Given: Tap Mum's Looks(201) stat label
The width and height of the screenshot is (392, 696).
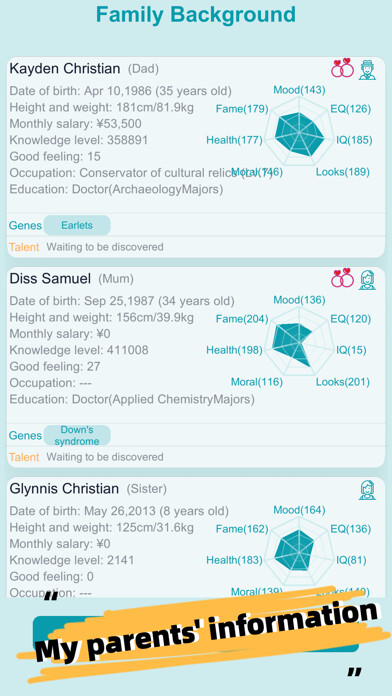Looking at the screenshot, I should click(343, 382).
